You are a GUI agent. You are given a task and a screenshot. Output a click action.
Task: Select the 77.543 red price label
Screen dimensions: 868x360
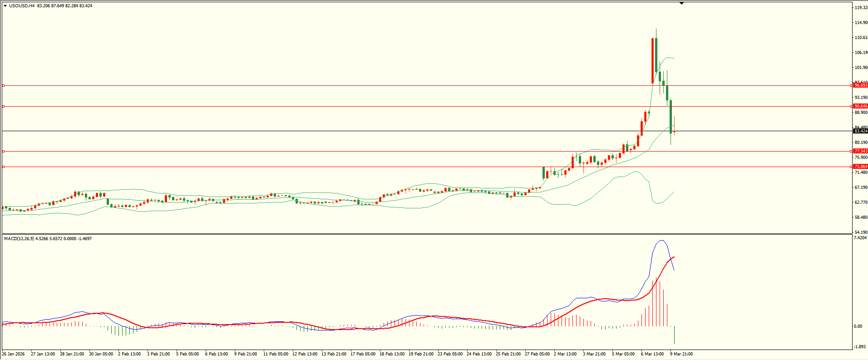pyautogui.click(x=860, y=151)
